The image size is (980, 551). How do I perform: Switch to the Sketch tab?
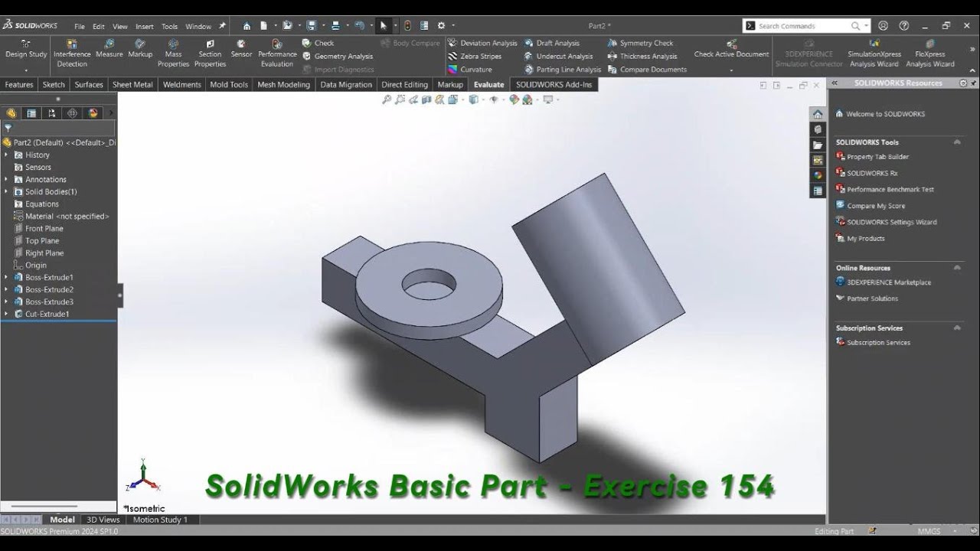point(54,85)
